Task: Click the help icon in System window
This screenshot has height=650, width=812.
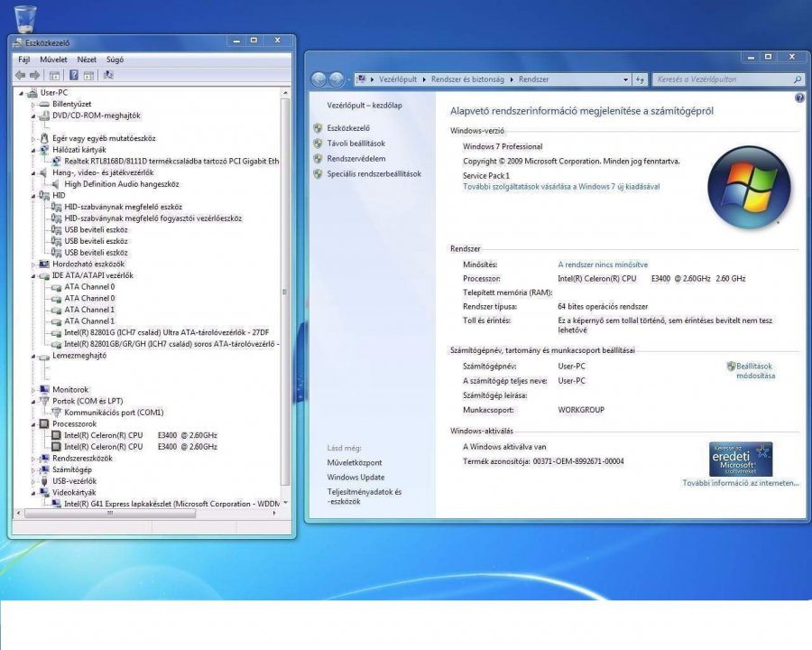Action: (799, 98)
